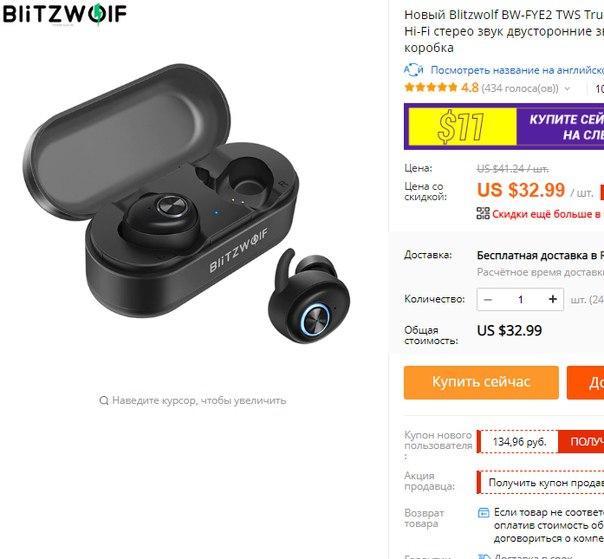
Task: Increase quantity with the plus button
Action: pos(553,299)
